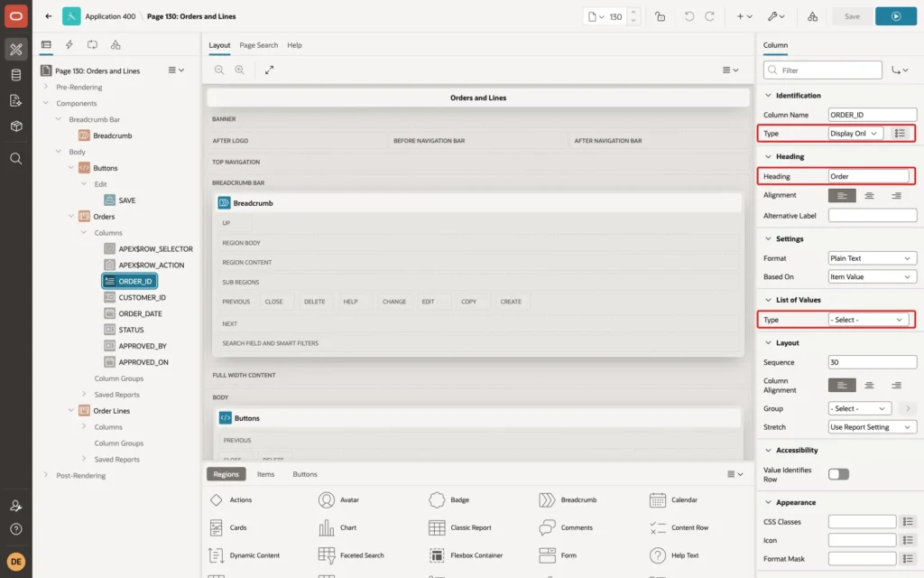Zoom out the layout view
The image size is (924, 578).
point(219,70)
